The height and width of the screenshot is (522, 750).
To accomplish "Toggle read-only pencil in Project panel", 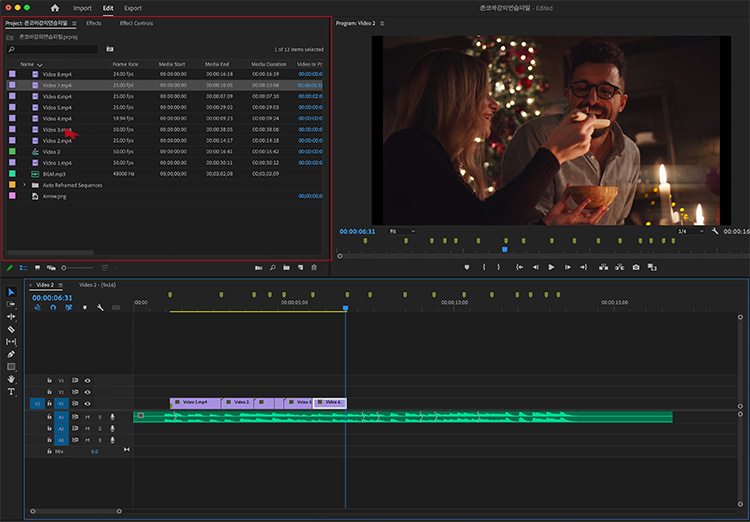I will [x=9, y=268].
